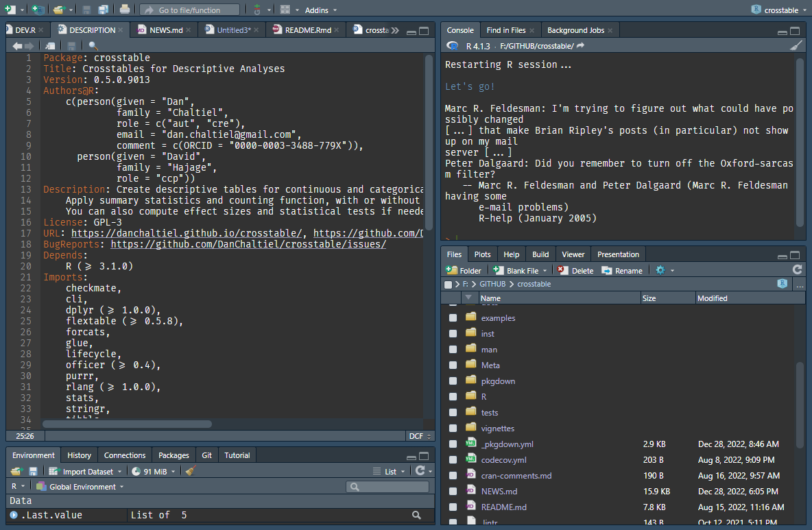The width and height of the screenshot is (812, 530).
Task: Open the Addins dropdown menu
Action: (x=321, y=10)
